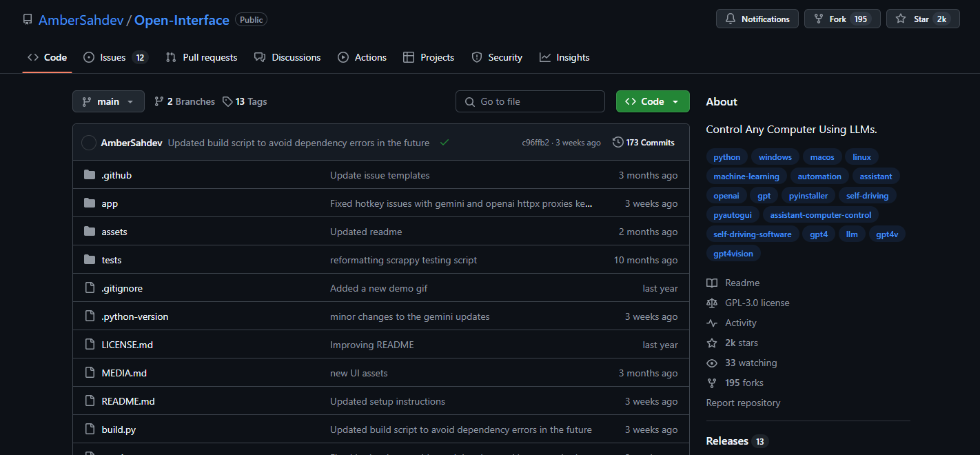Viewport: 980px width, 455px height.
Task: Open the README.md file
Action: pos(128,401)
